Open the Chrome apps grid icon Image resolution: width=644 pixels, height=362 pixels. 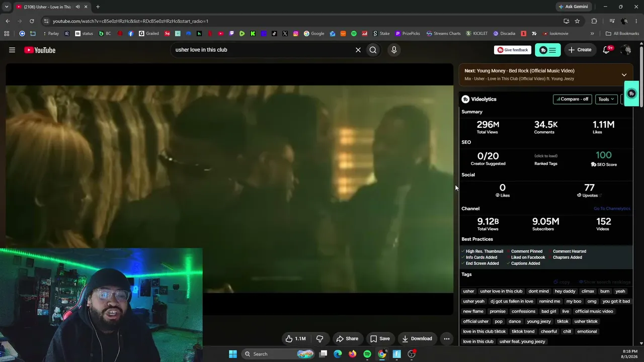(x=7, y=34)
